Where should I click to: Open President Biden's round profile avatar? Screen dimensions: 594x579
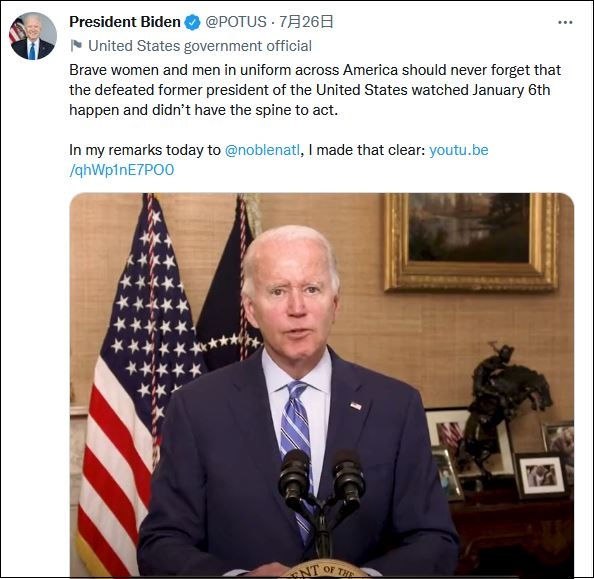(x=33, y=36)
